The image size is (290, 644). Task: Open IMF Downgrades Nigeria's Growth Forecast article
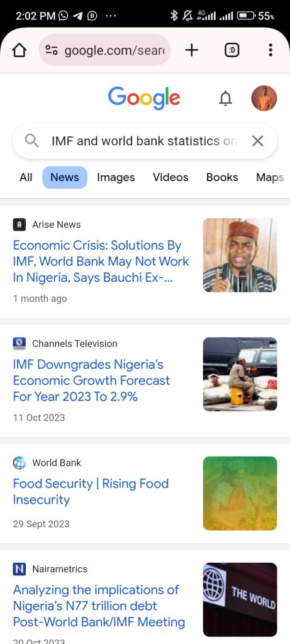tap(92, 380)
